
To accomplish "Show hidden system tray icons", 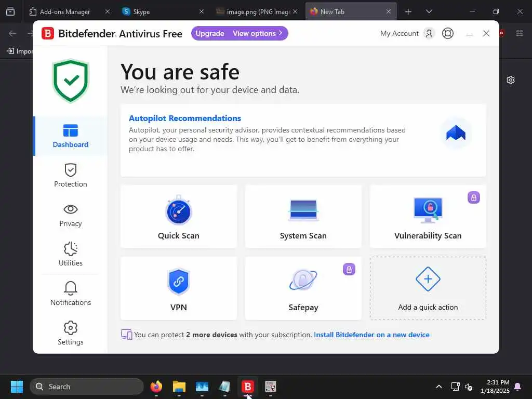I will click(x=438, y=387).
